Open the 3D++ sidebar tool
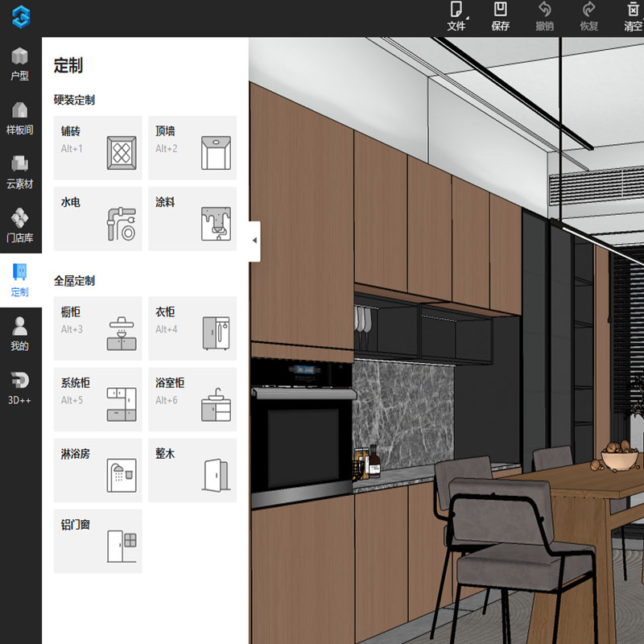 coord(19,388)
